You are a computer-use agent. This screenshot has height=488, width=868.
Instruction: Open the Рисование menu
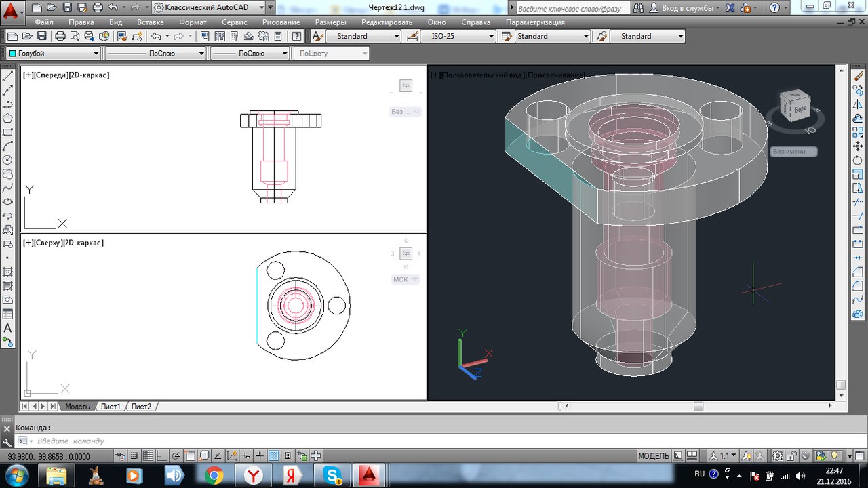[x=281, y=22]
